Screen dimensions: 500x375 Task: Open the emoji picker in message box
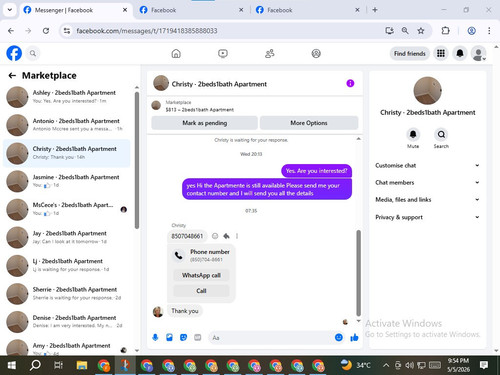(339, 338)
